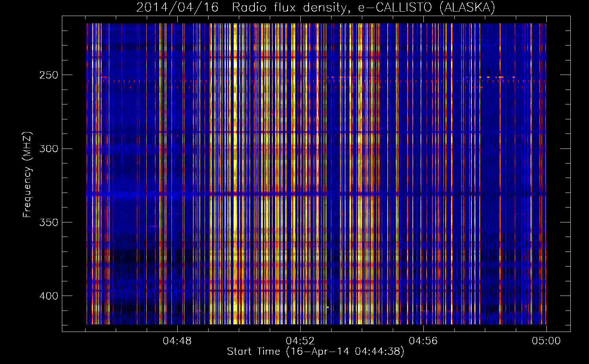589x364 pixels.
Task: Click the '400' frequency tick label
Action: click(x=49, y=296)
